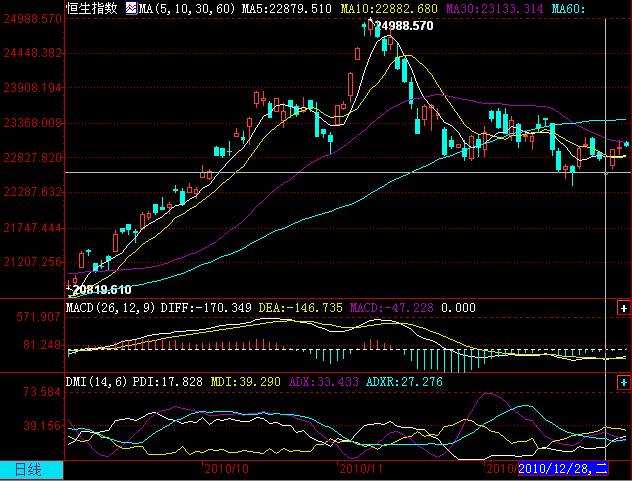Click the MACD:-47.228 value

click(x=391, y=308)
